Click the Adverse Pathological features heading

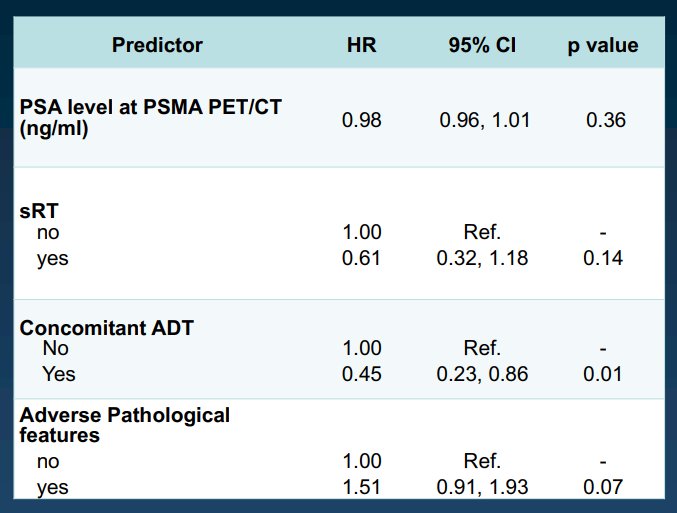[x=125, y=425]
